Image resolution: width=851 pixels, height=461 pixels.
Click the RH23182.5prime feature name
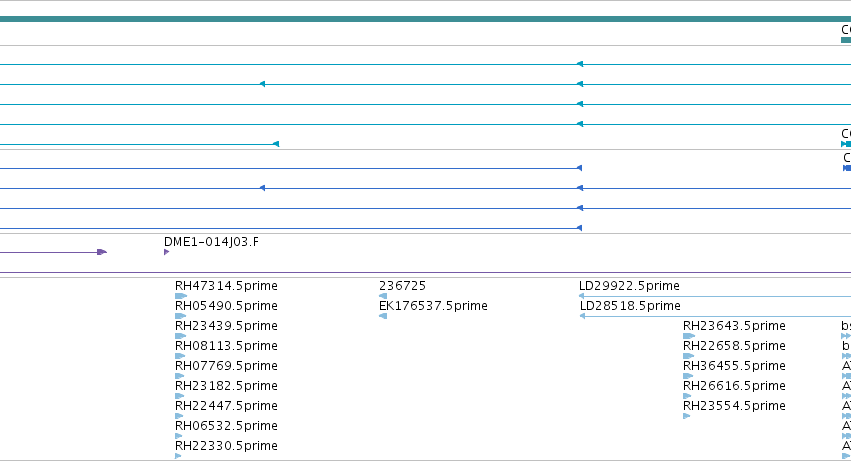coord(226,386)
